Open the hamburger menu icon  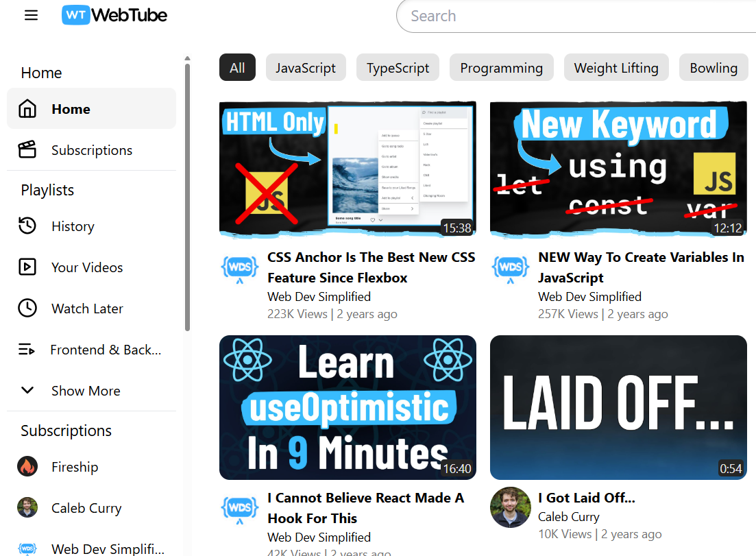click(x=31, y=16)
